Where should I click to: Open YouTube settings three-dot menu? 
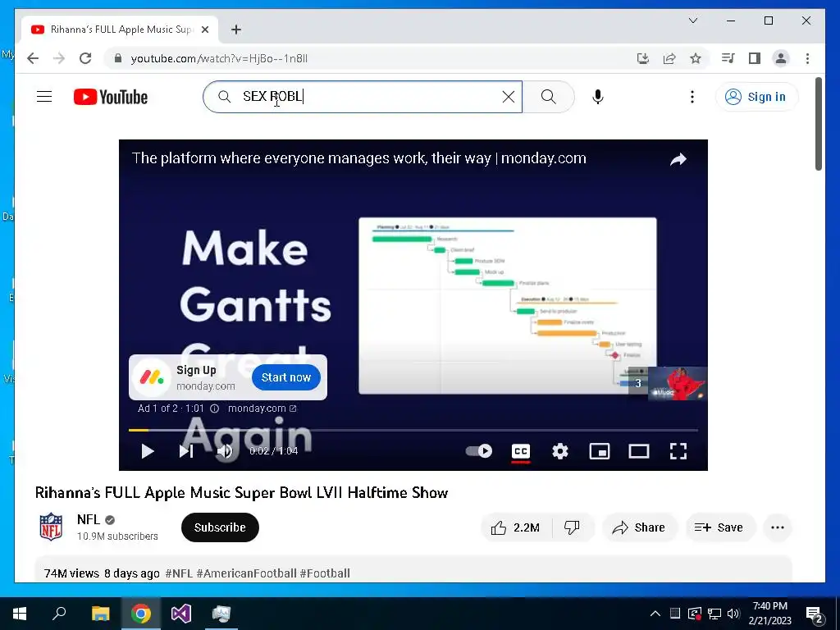pyautogui.click(x=692, y=97)
